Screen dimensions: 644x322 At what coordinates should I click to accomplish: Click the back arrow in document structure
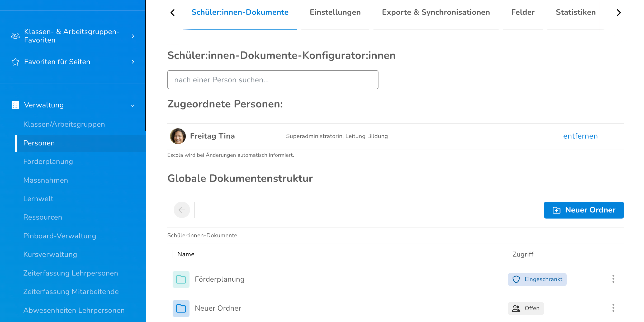[x=182, y=210]
